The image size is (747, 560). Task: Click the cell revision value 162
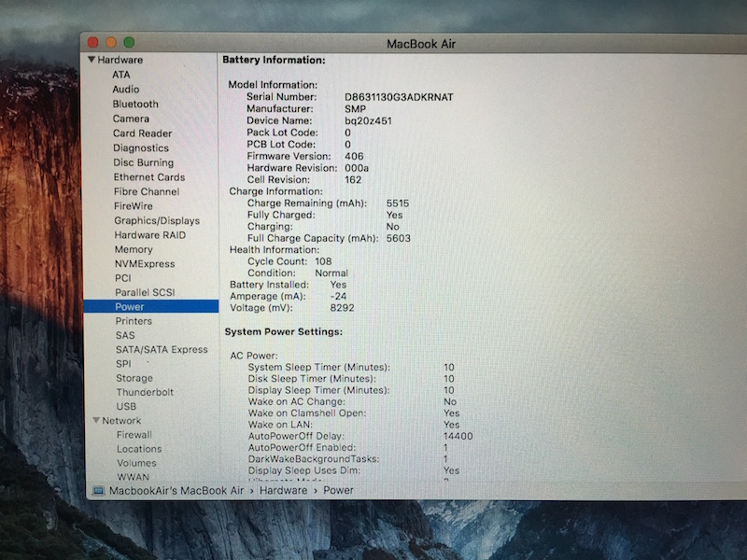point(353,180)
